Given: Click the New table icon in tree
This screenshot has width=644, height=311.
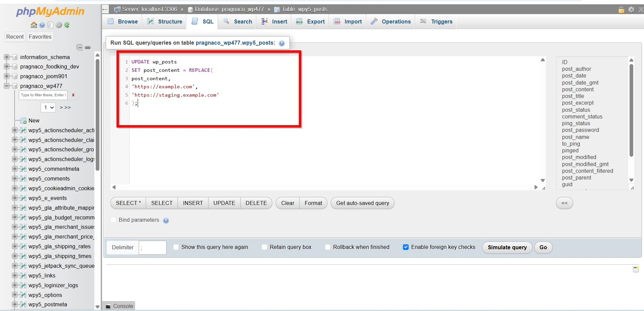Looking at the screenshot, I should (x=24, y=121).
